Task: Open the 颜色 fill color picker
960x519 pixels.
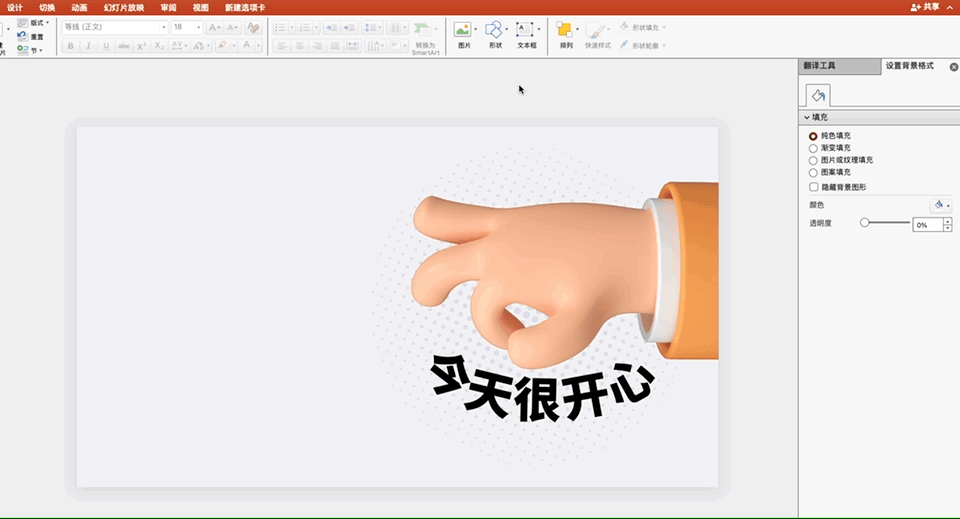Action: 941,205
